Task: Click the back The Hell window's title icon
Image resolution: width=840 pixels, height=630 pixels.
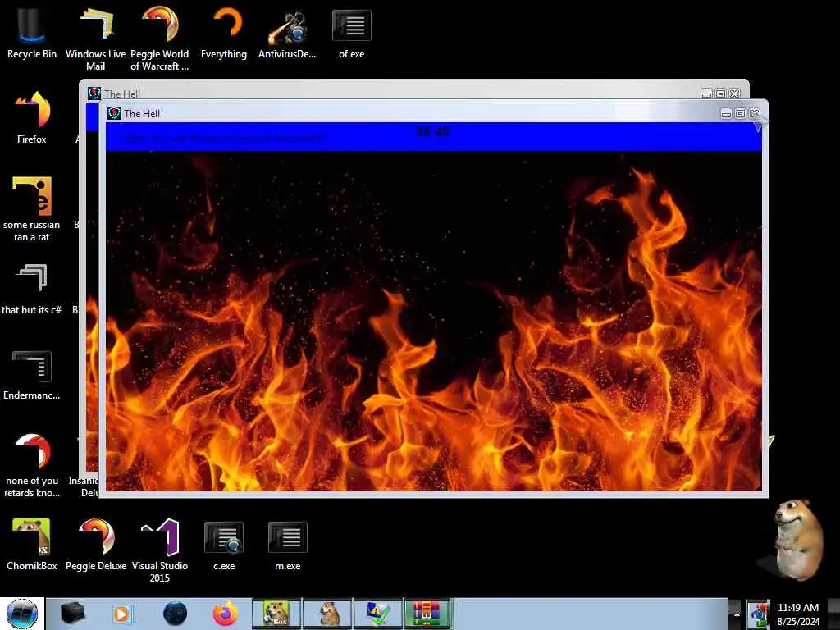Action: (95, 94)
